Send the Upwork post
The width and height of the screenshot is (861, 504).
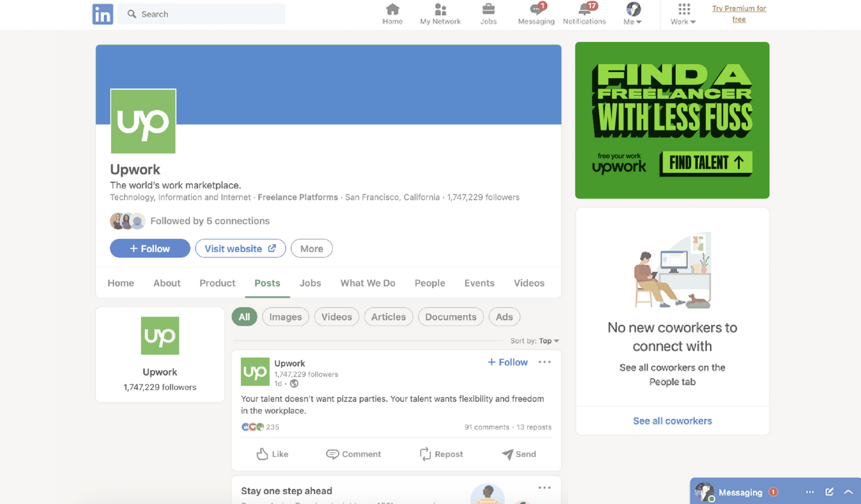[x=519, y=454]
